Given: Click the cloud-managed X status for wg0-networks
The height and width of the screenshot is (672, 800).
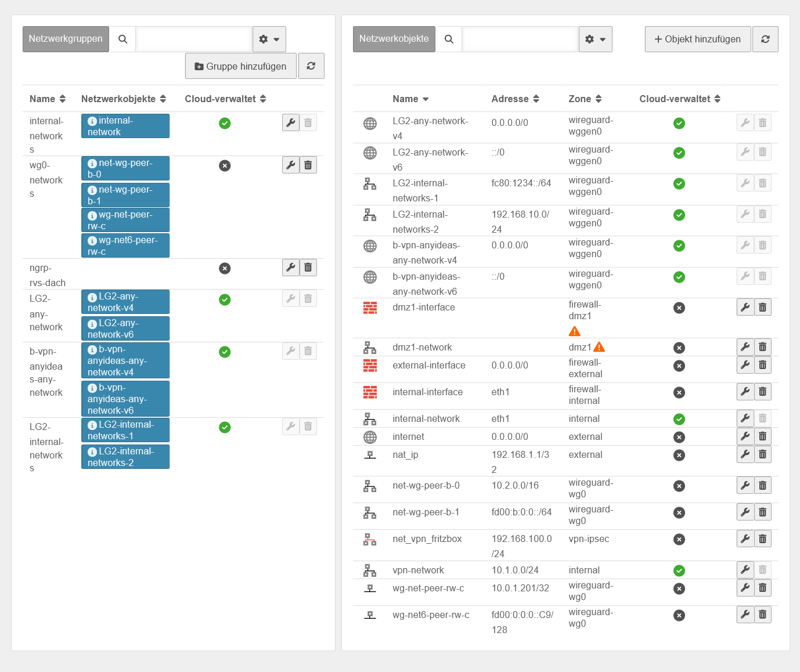Looking at the screenshot, I should 225,165.
